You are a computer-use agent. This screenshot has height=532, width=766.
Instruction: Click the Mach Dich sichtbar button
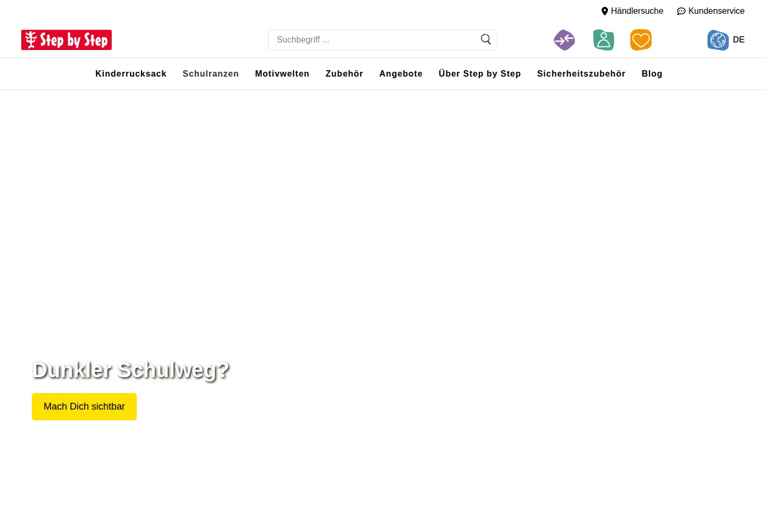point(84,406)
